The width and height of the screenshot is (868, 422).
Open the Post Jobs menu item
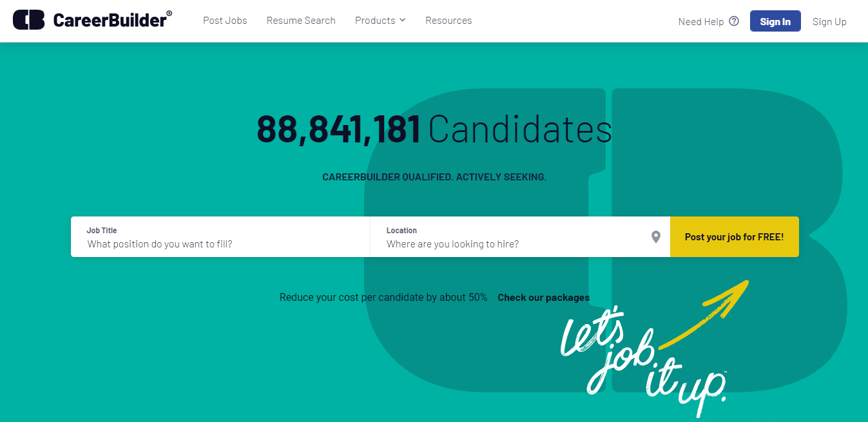(225, 21)
